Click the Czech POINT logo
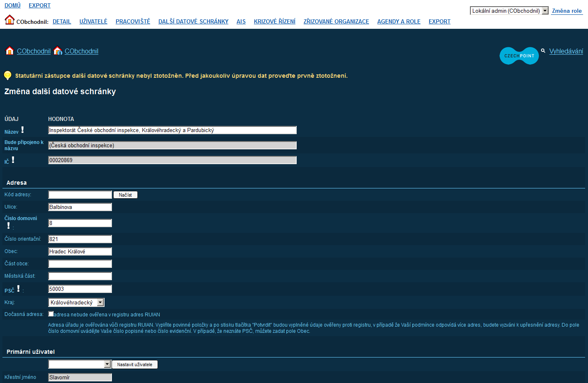This screenshot has width=588, height=383. pos(519,56)
